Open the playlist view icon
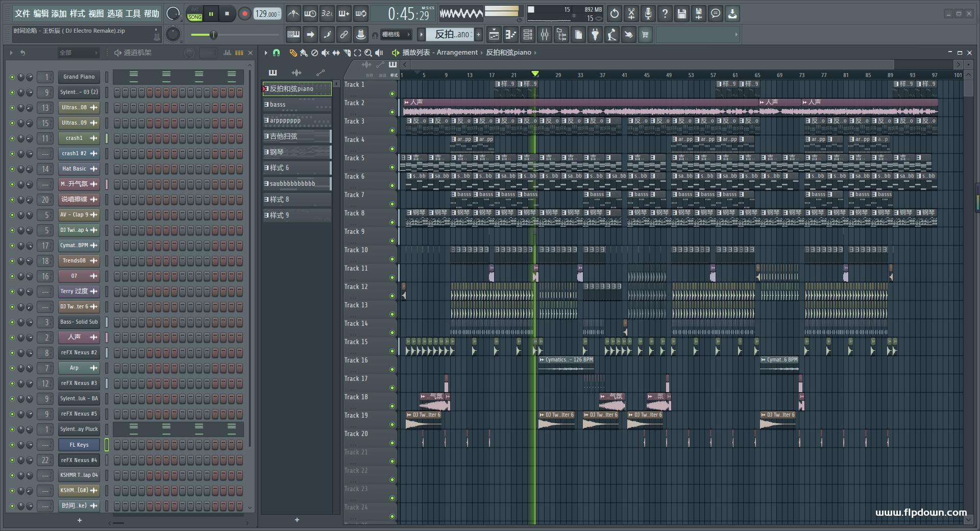 (494, 35)
